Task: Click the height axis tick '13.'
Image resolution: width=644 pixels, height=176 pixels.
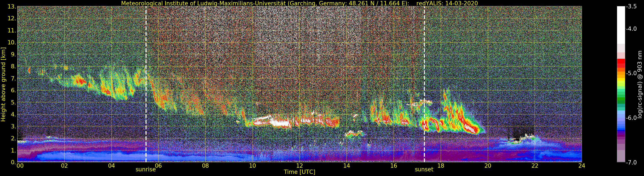Action: [x=12, y=7]
